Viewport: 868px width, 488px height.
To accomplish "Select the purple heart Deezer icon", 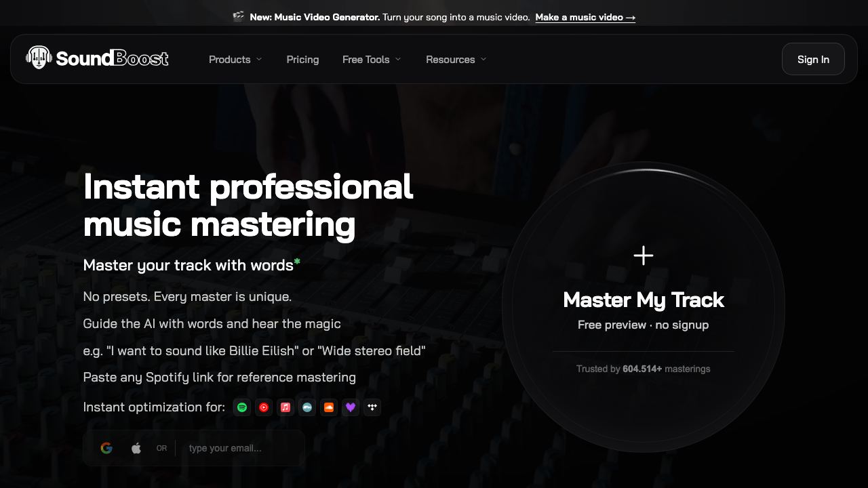I will (351, 407).
